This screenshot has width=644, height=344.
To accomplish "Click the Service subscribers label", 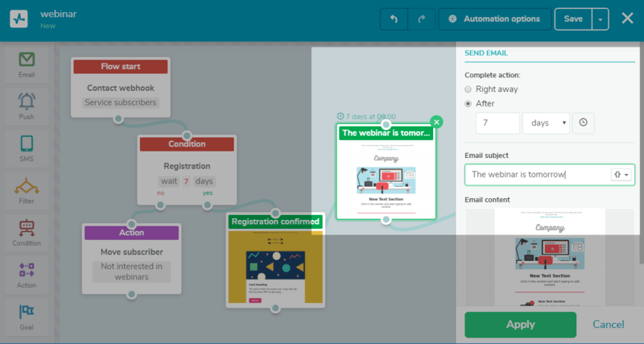I will [120, 102].
